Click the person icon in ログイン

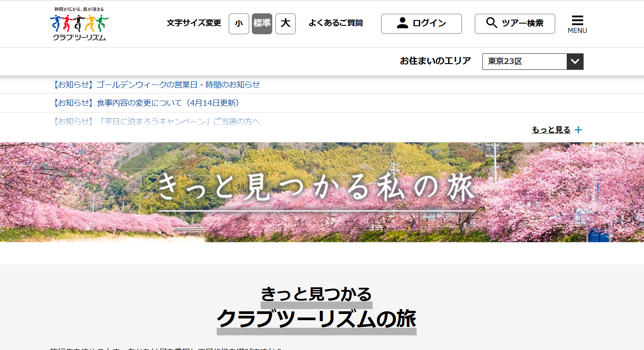coord(402,23)
